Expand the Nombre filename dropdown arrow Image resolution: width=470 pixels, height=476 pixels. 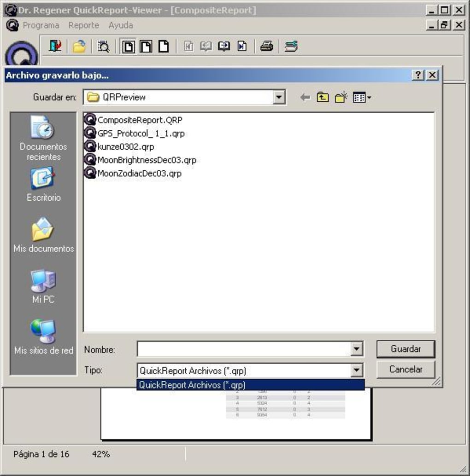point(356,349)
